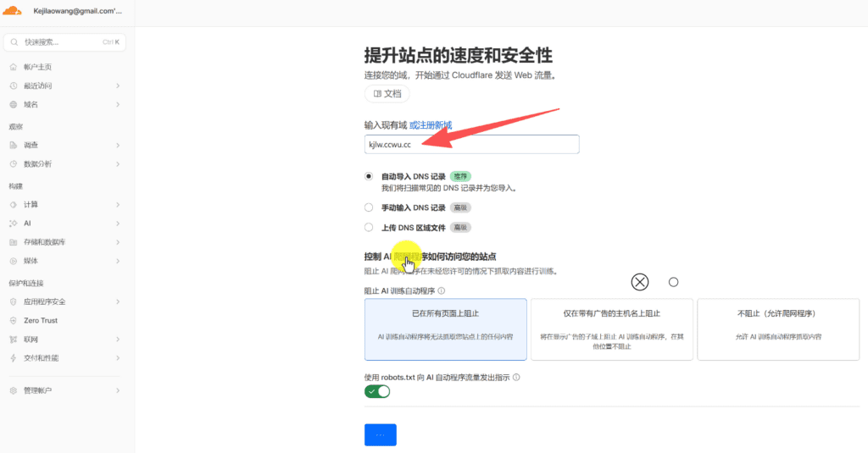Toggle the robots.txt AI instruction switch
The height and width of the screenshot is (453, 868).
(x=377, y=391)
